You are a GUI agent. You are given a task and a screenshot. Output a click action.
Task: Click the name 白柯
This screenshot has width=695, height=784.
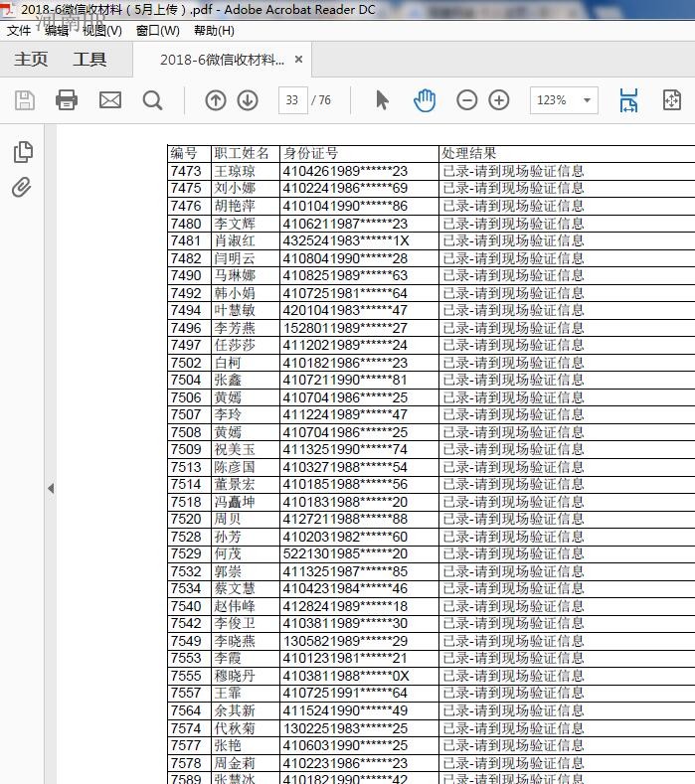pos(228,363)
